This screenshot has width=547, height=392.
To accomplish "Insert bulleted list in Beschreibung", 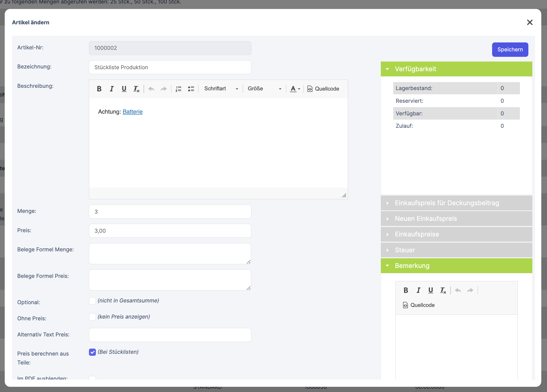I will [x=191, y=89].
